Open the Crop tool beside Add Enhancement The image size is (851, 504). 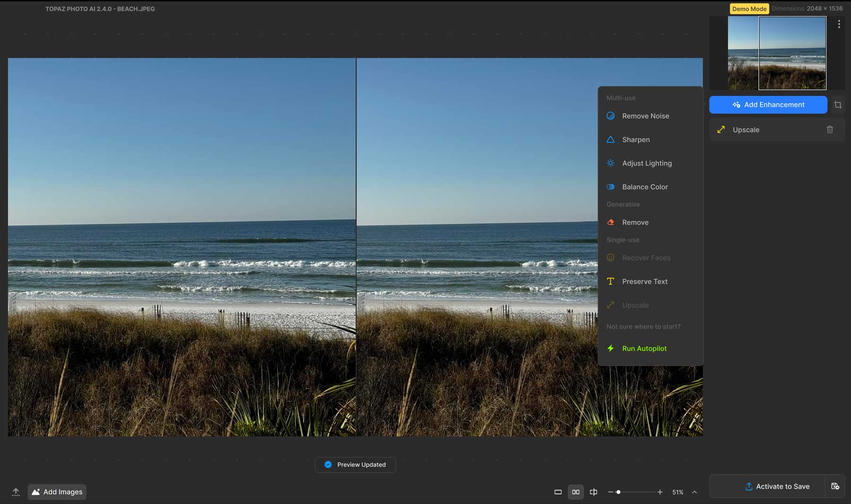coord(838,104)
